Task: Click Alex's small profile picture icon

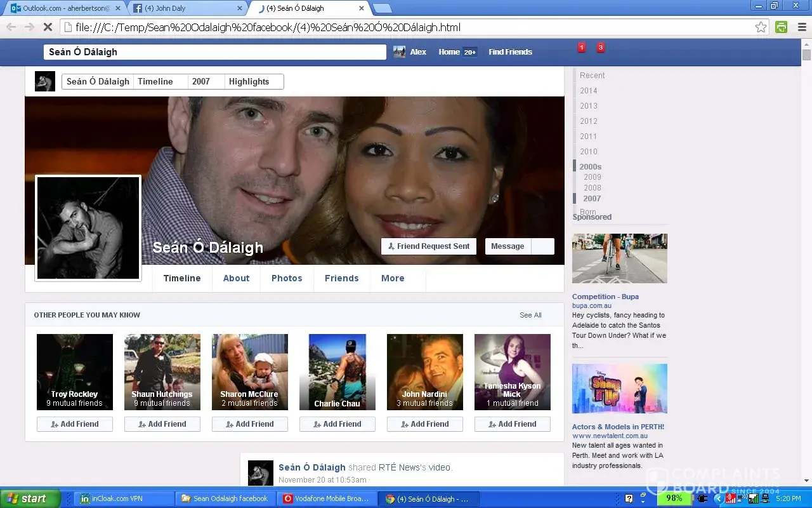Action: [399, 52]
